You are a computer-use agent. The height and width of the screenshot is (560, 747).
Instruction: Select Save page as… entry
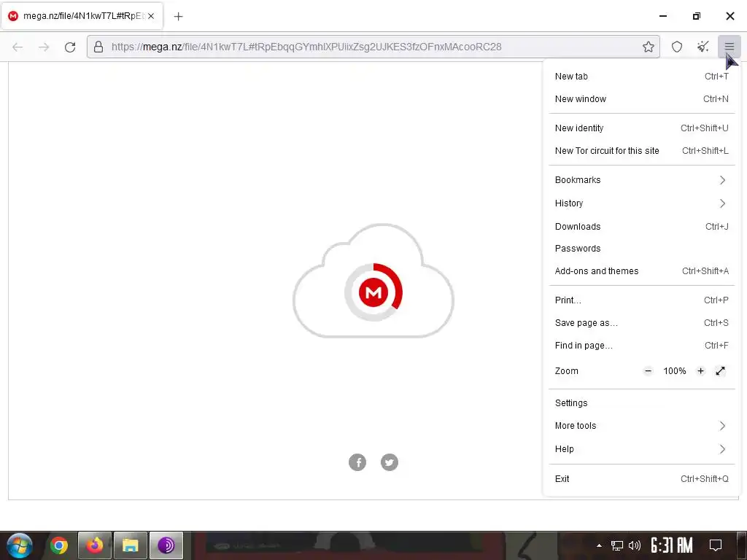(642, 323)
